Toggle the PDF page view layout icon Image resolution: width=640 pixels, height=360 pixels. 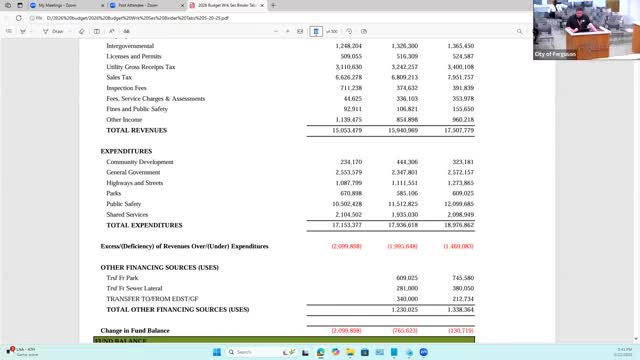pos(97,31)
